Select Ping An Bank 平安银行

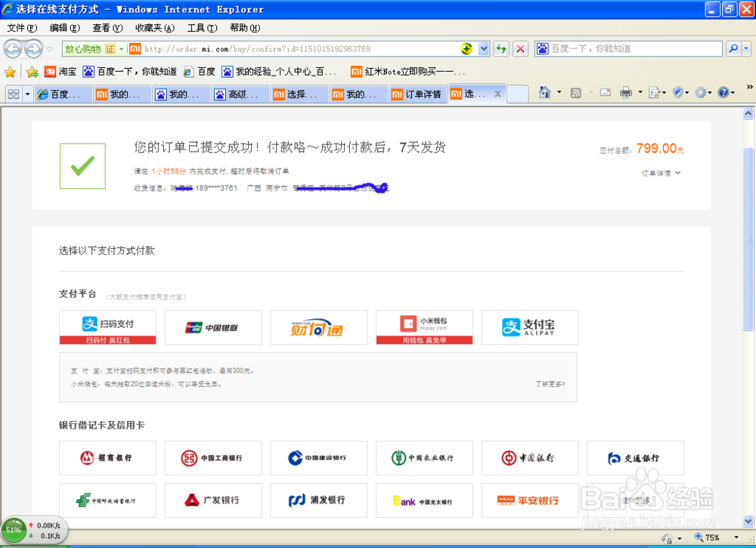pyautogui.click(x=530, y=500)
